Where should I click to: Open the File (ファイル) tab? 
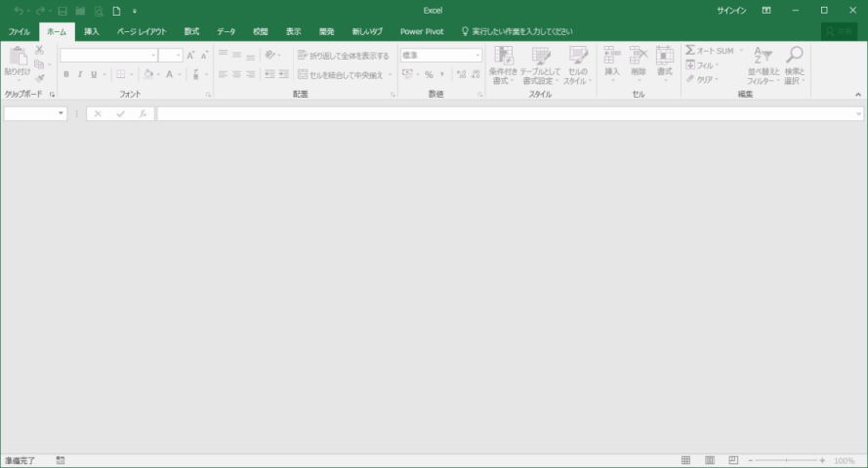click(x=19, y=31)
